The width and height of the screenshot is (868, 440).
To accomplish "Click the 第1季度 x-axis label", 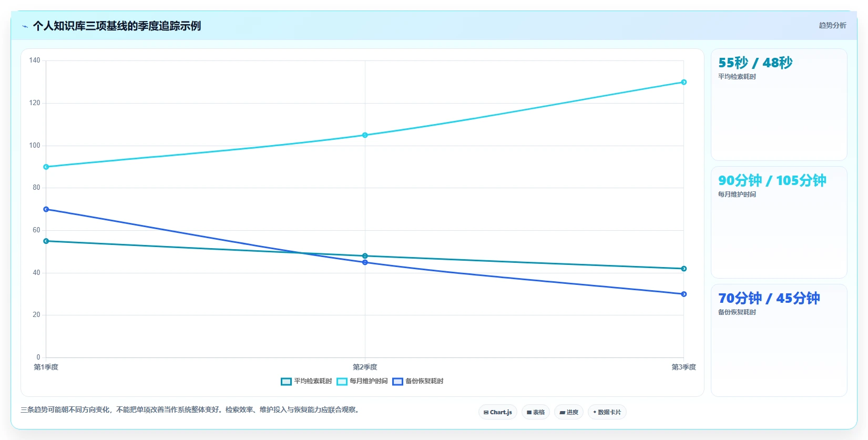I will (46, 367).
